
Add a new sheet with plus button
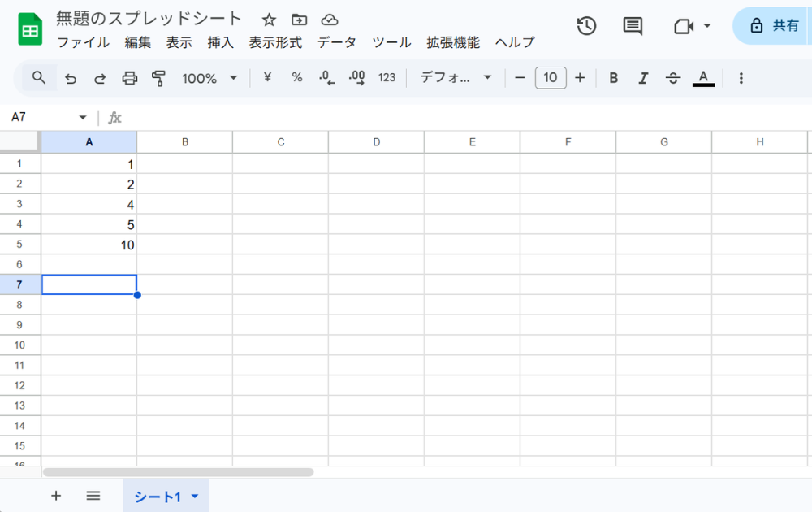click(56, 496)
